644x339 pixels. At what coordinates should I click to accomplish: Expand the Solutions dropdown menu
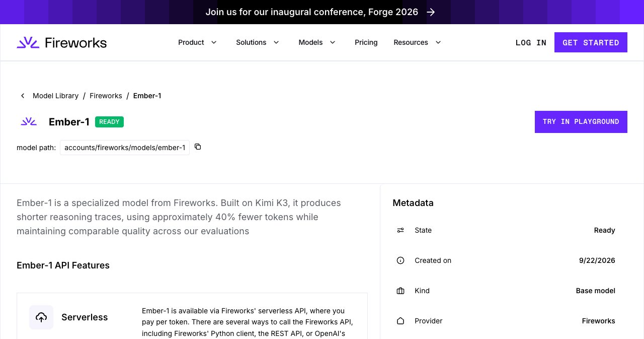pyautogui.click(x=258, y=42)
